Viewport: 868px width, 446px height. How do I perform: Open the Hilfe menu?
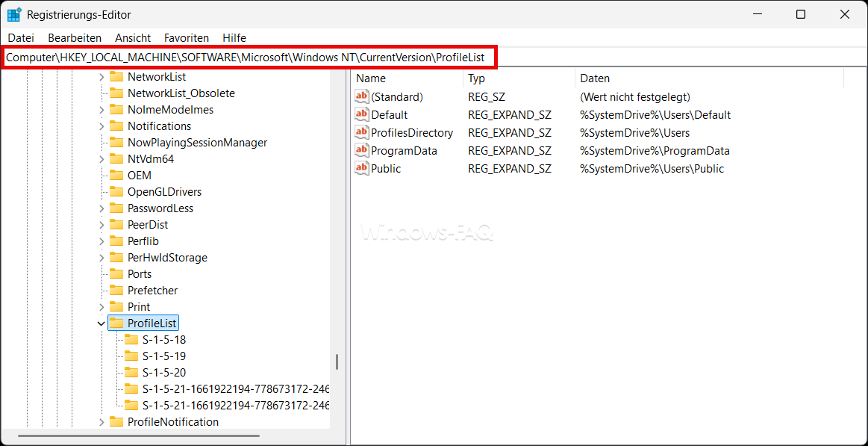click(x=234, y=37)
